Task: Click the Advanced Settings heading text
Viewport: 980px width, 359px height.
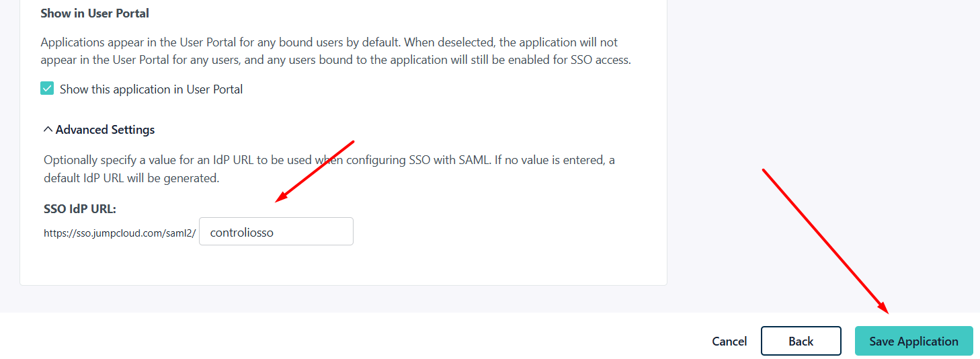Action: [x=106, y=130]
